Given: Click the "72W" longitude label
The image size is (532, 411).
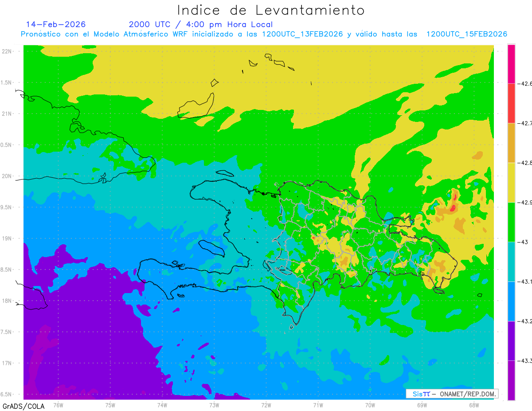Looking at the screenshot, I should pyautogui.click(x=266, y=405).
